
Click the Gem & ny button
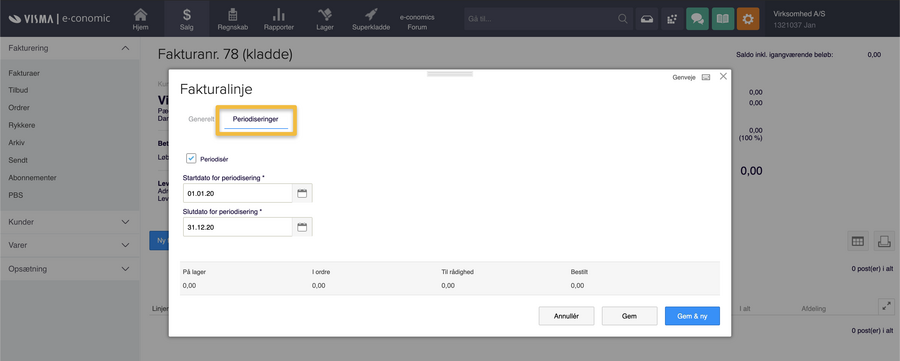point(692,316)
